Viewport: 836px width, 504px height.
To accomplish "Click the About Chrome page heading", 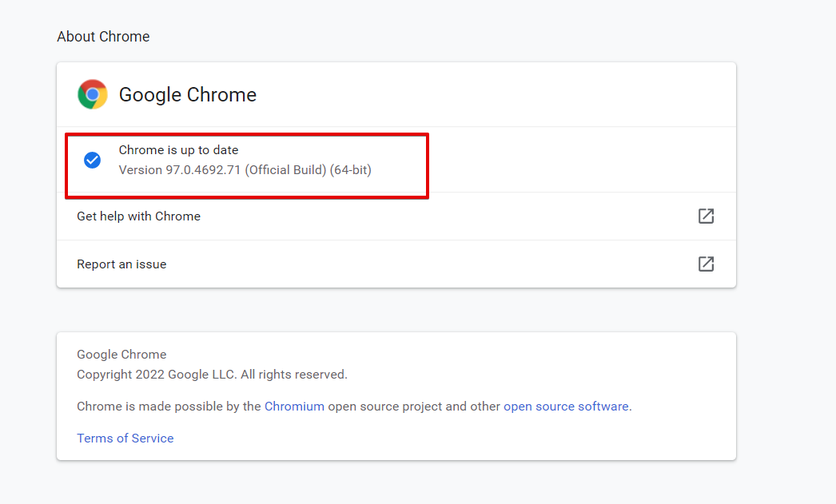I will [103, 37].
